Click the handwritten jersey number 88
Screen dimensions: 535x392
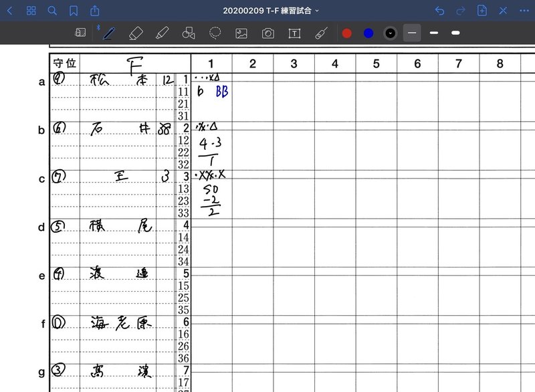165,129
